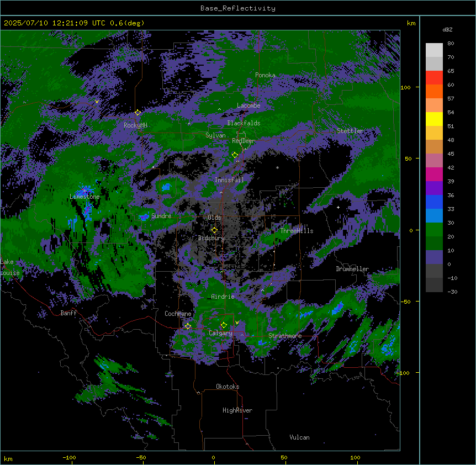The image size is (476, 465).
Task: Click the Airdrie city label
Action: (x=223, y=297)
